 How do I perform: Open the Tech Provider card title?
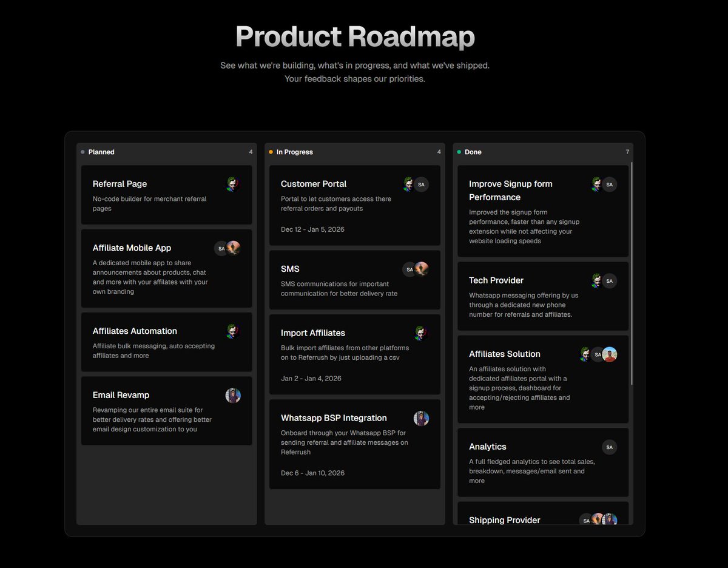click(496, 280)
